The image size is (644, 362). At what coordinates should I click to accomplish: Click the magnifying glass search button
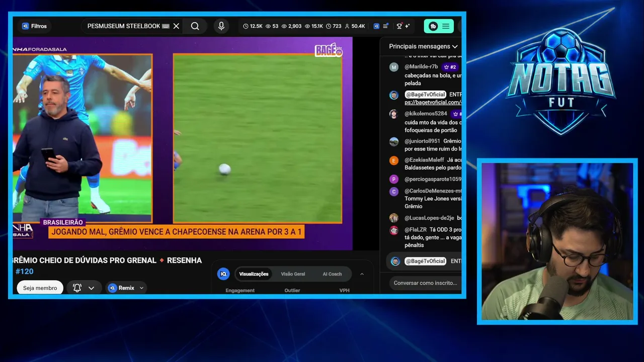[x=195, y=26]
